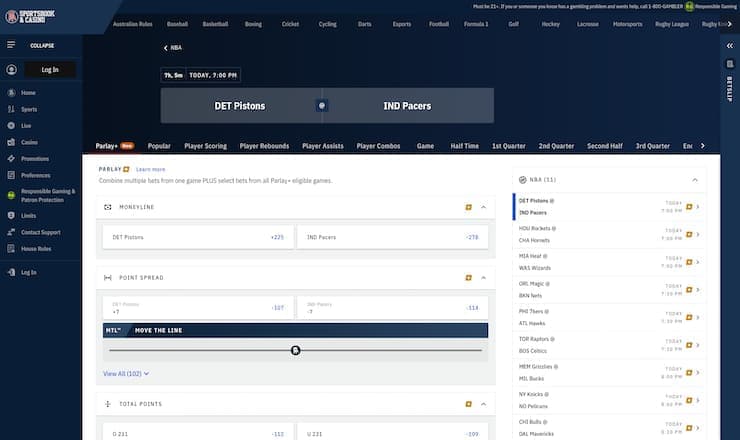The image size is (740, 440).
Task: Bet DET Pistons +7 point spread
Action: tap(198, 308)
